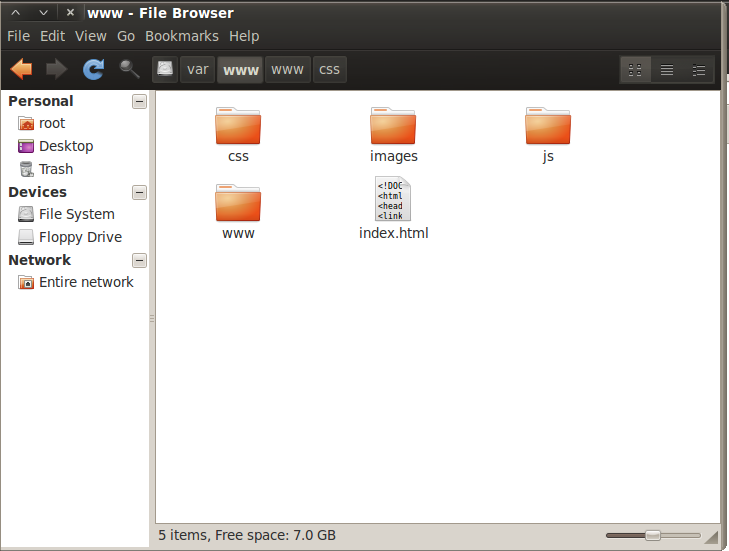729x551 pixels.
Task: Click the title bar up-arrow window button
Action: coord(16,13)
